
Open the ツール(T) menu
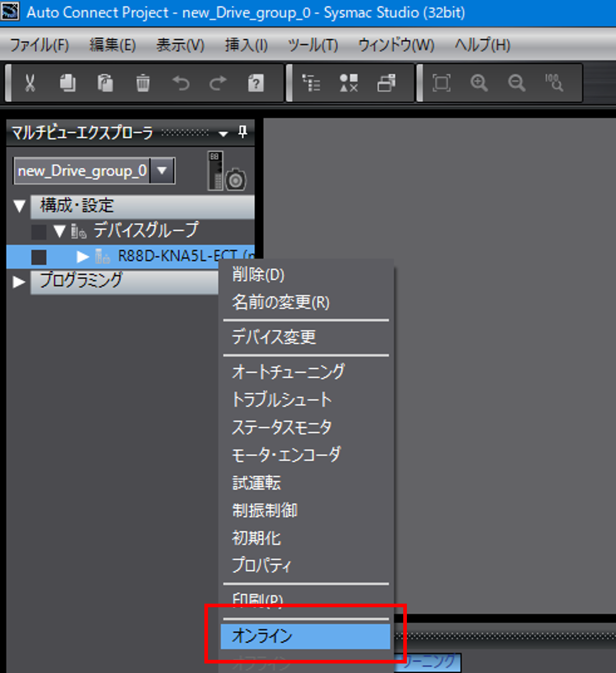(x=313, y=45)
